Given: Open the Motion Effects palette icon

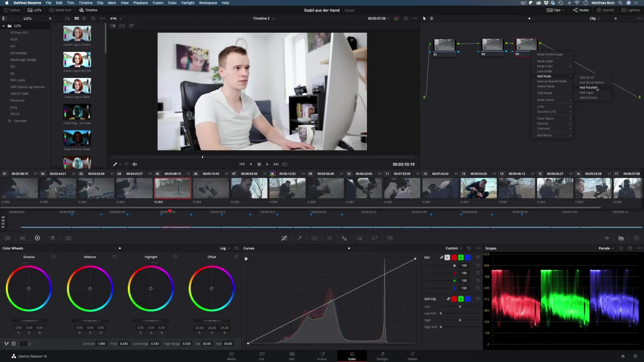Looking at the screenshot, I should (68, 238).
